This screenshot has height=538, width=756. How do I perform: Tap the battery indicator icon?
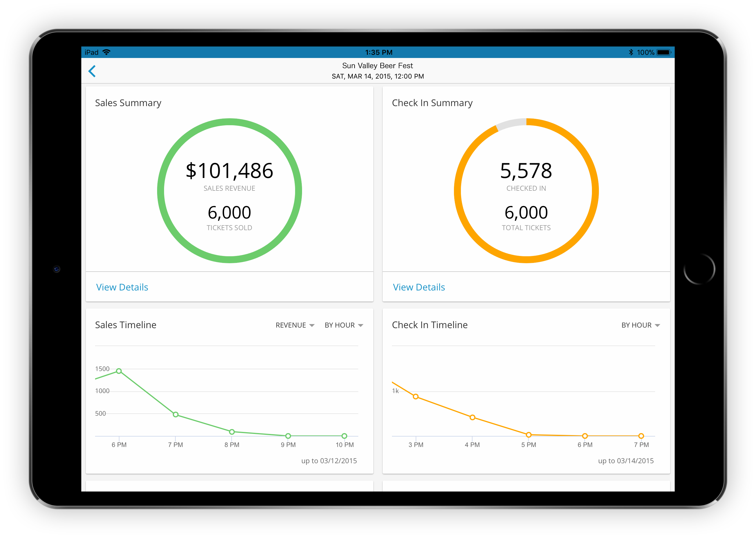(x=664, y=52)
